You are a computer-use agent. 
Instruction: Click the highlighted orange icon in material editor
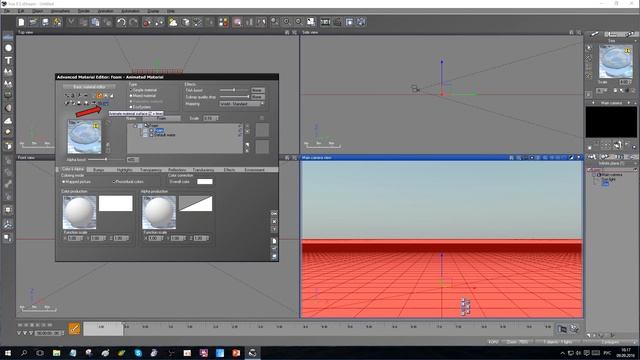point(99,96)
